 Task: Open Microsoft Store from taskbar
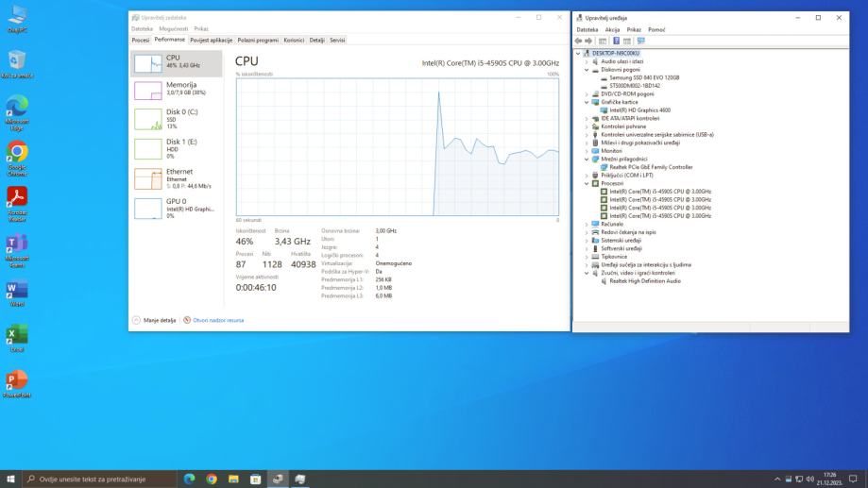pos(255,480)
